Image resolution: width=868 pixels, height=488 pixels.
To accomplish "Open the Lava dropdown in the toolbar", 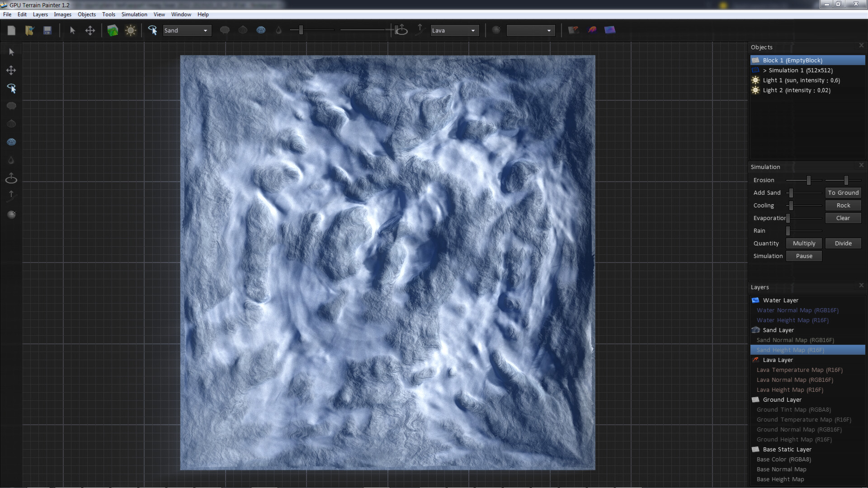I will pyautogui.click(x=454, y=30).
